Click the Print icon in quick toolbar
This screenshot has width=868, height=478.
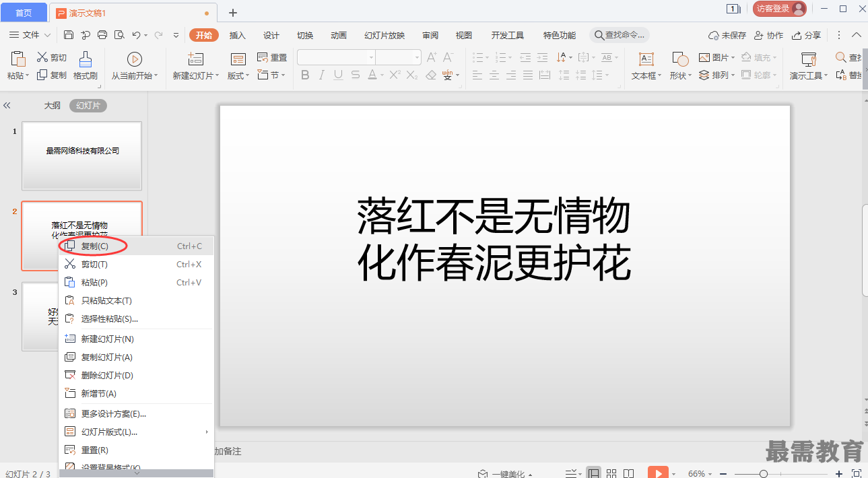point(102,35)
